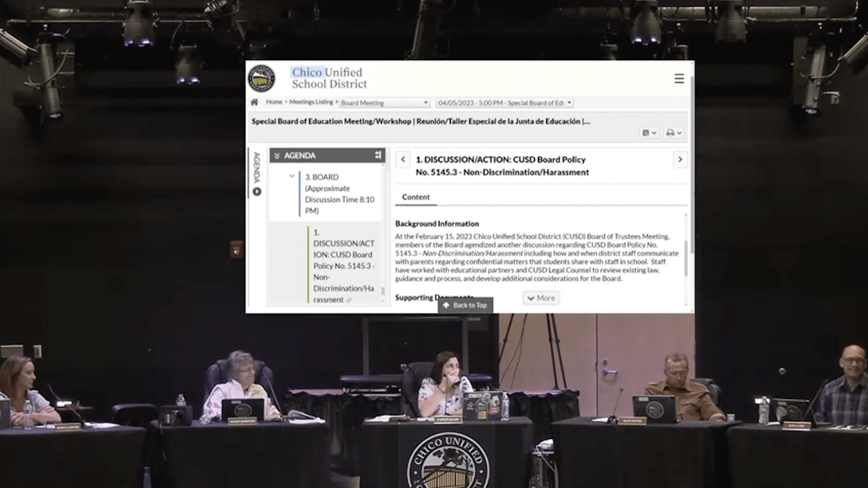Expand content with the More button
868x488 pixels.
pyautogui.click(x=541, y=298)
